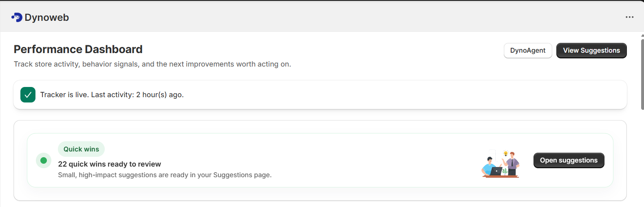Viewport: 644px width, 207px height.
Task: Click the 'Track store activity' subtitle text
Action: click(x=152, y=64)
